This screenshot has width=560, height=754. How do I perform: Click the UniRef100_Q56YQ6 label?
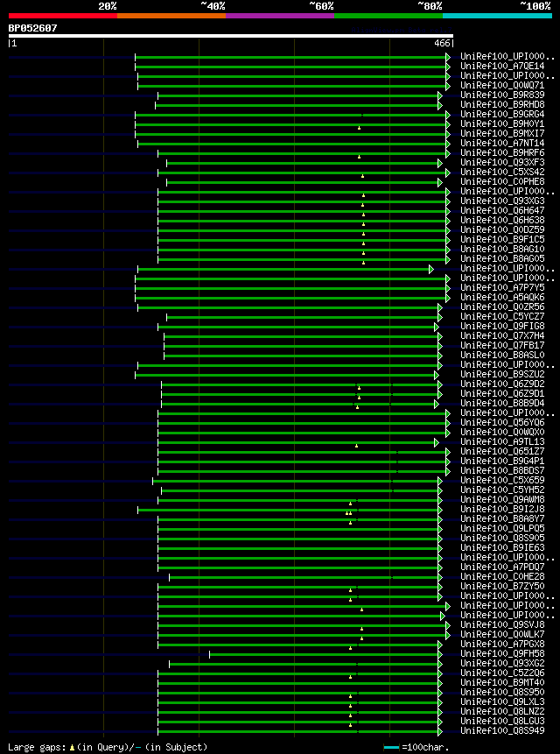pyautogui.click(x=502, y=422)
